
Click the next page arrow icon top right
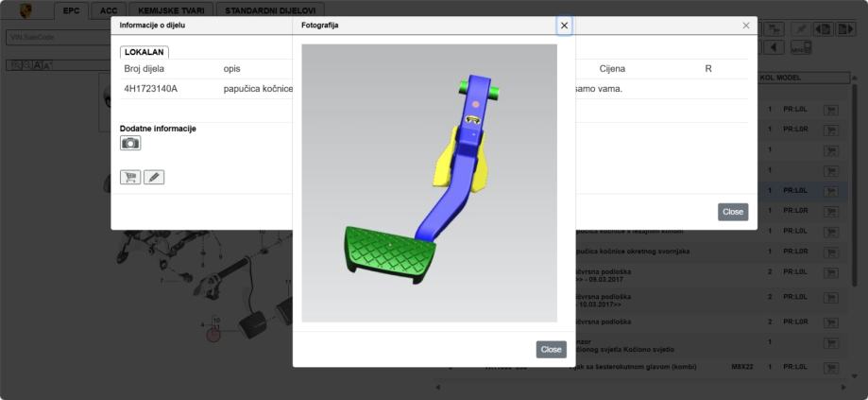(x=845, y=31)
